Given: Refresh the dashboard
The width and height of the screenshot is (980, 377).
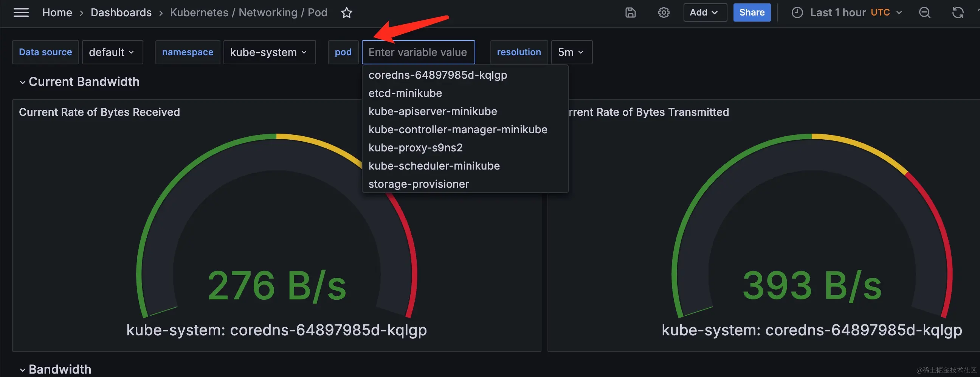Looking at the screenshot, I should 958,12.
